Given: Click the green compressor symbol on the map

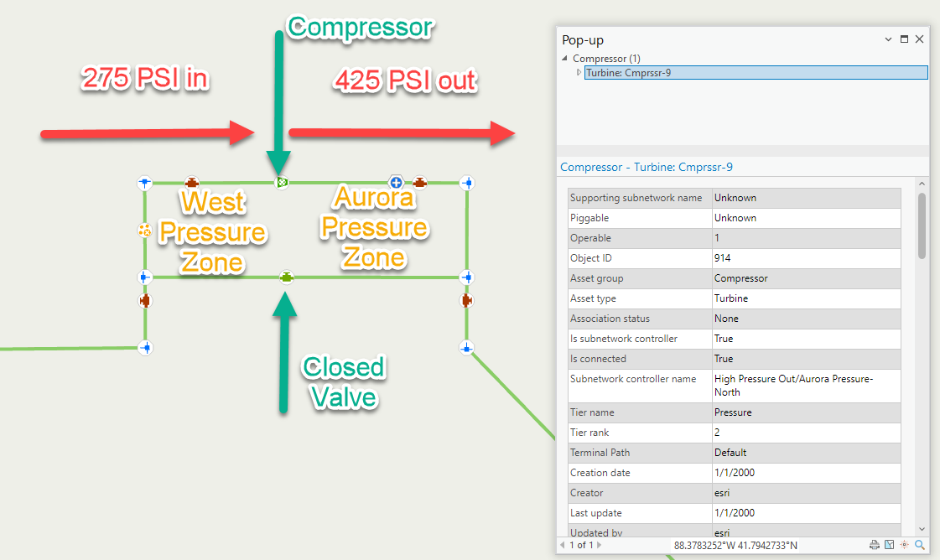Looking at the screenshot, I should pos(283,182).
